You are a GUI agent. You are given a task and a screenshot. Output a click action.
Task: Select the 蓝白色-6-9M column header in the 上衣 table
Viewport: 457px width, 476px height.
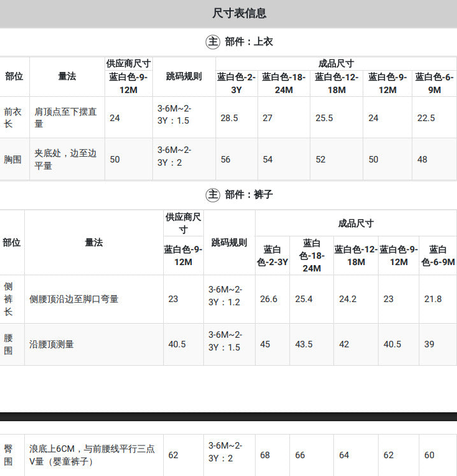[x=434, y=83]
